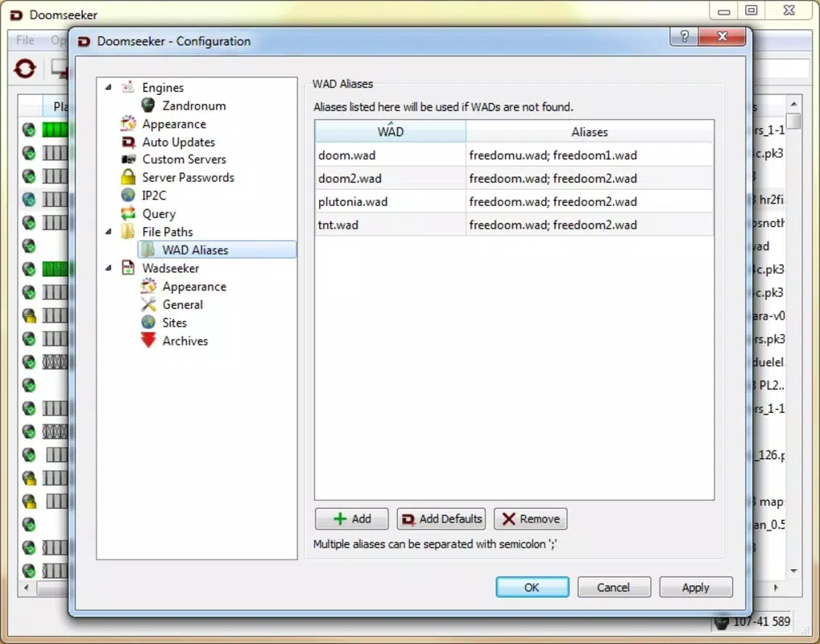Click the aliases cell for tnt.wad

[590, 225]
